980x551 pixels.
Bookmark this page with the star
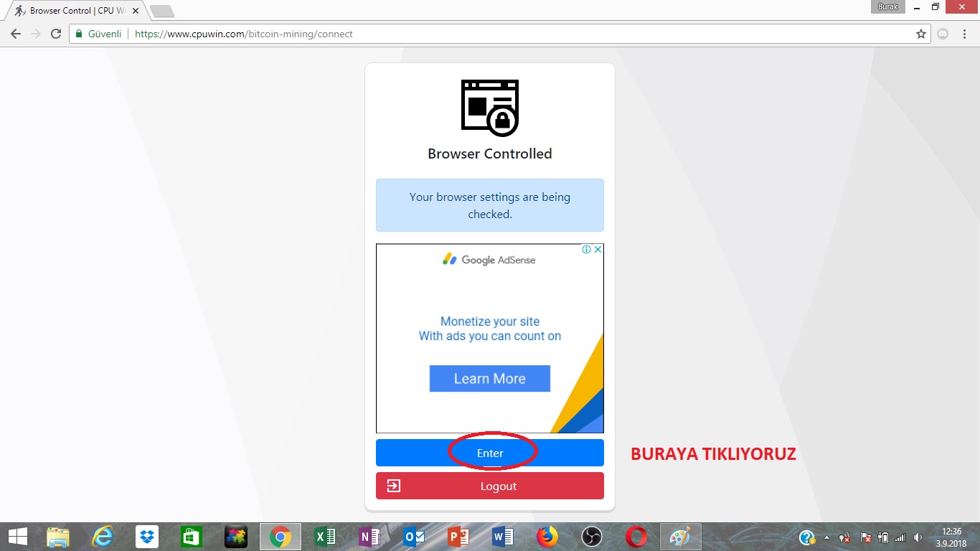pyautogui.click(x=921, y=34)
